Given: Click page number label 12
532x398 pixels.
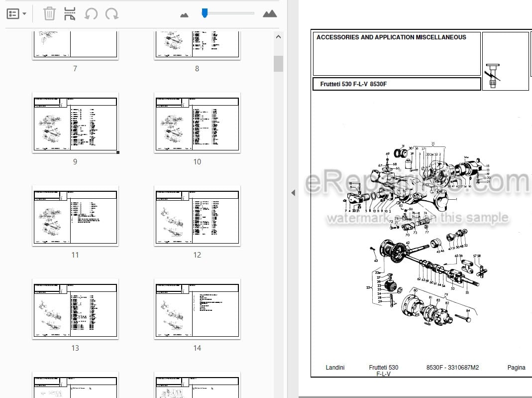Looking at the screenshot, I should [197, 255].
